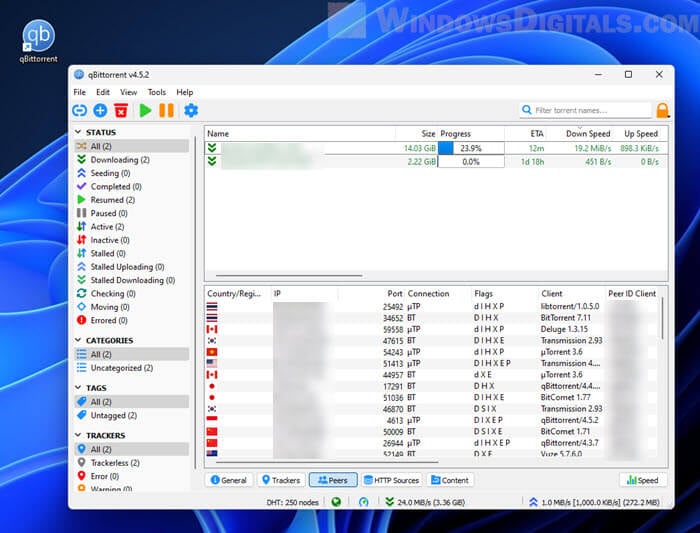Collapse the CATEGORIES section
The image size is (700, 533).
click(x=78, y=340)
